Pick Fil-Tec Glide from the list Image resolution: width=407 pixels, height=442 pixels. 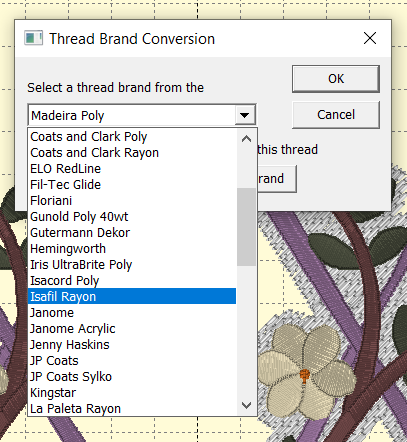tap(132, 185)
